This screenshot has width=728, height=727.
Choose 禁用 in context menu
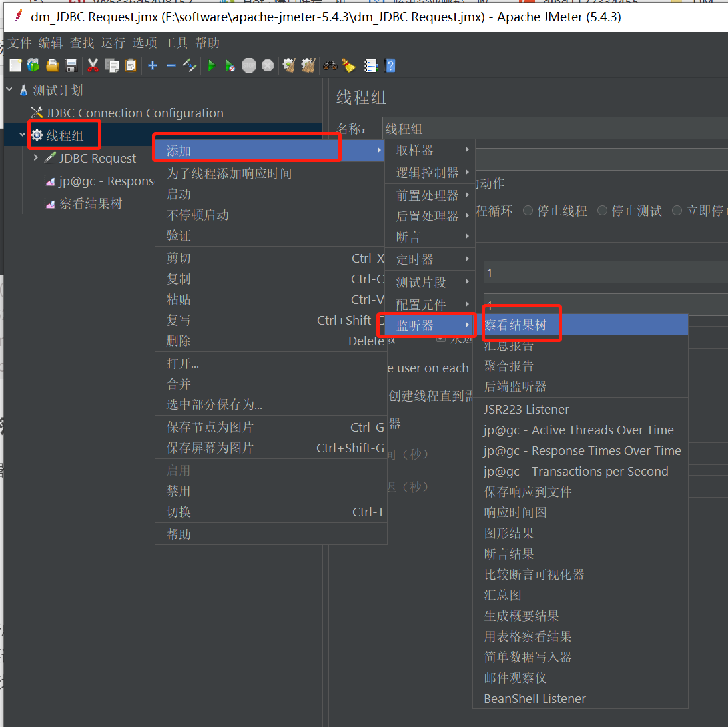click(270, 491)
